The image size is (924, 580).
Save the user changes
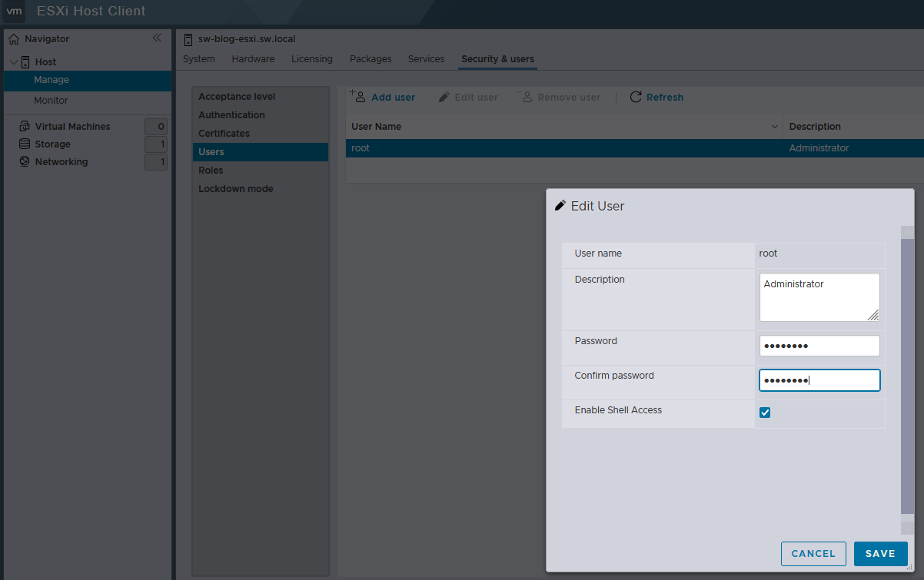[880, 554]
